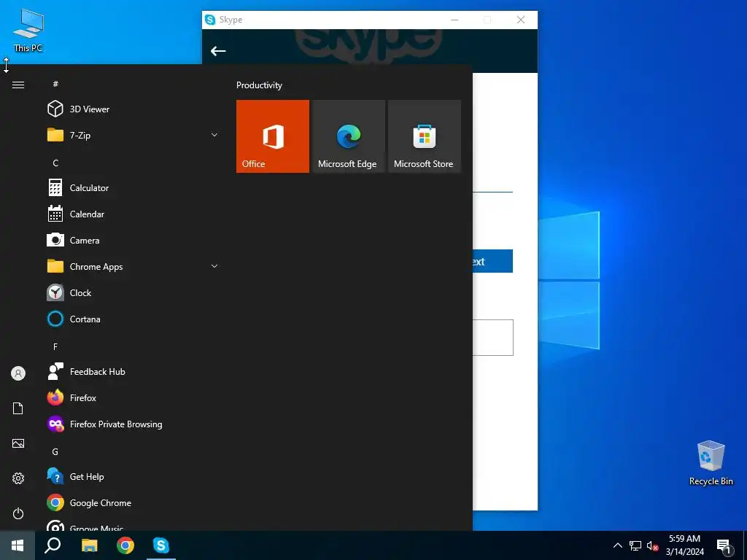This screenshot has height=560, width=747.
Task: Open Google Chrome from the taskbar
Action: [125, 545]
